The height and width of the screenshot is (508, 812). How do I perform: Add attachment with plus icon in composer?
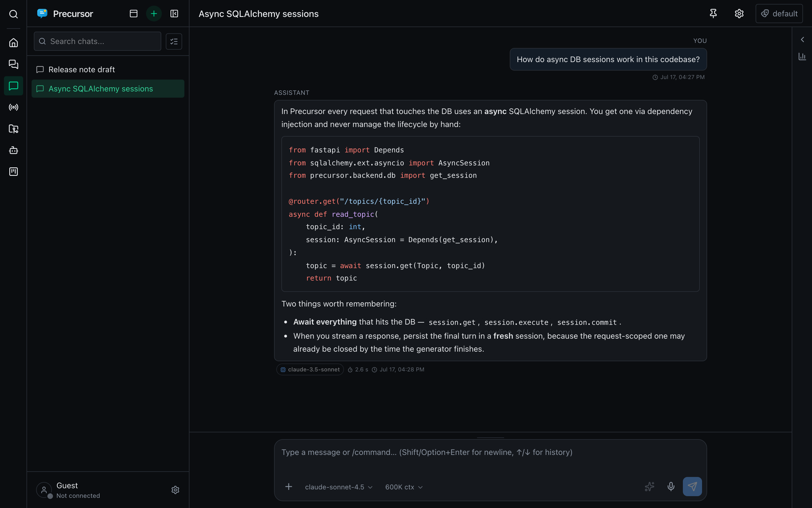click(288, 487)
